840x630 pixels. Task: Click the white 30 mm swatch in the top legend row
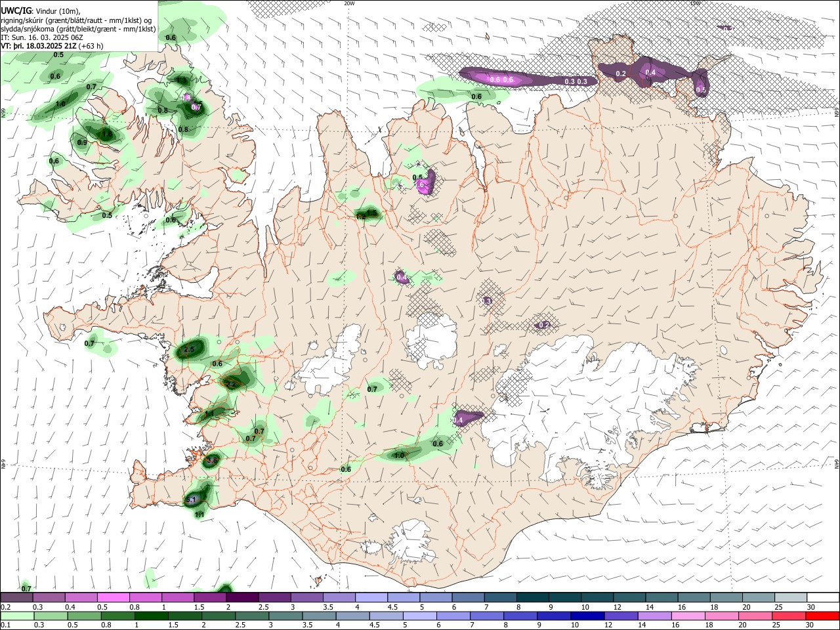coord(823,597)
